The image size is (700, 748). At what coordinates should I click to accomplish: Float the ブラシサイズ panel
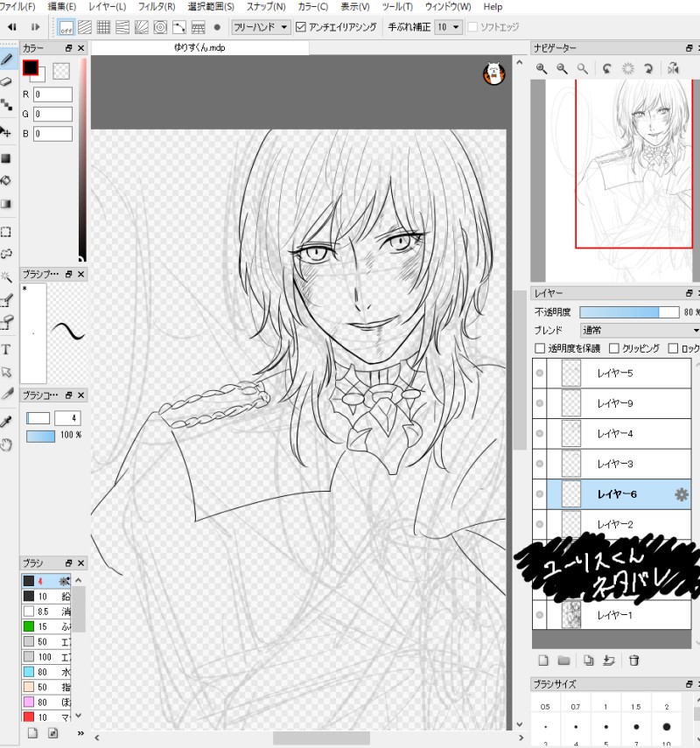(x=689, y=684)
